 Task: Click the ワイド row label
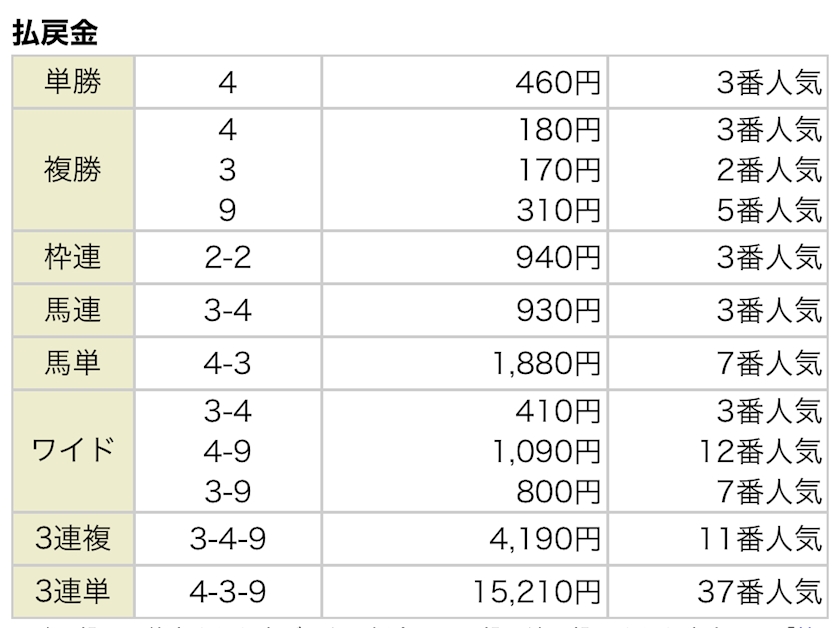pos(73,451)
